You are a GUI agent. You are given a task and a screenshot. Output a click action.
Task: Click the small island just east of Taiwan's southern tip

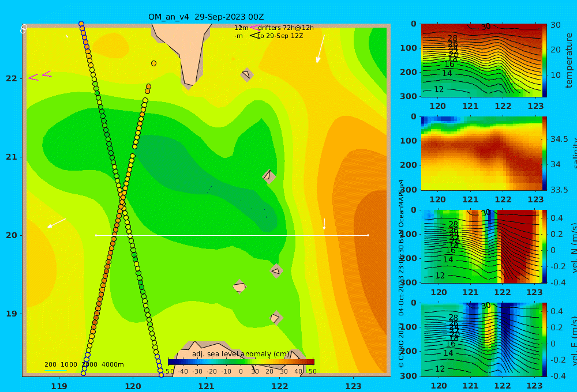click(x=247, y=74)
